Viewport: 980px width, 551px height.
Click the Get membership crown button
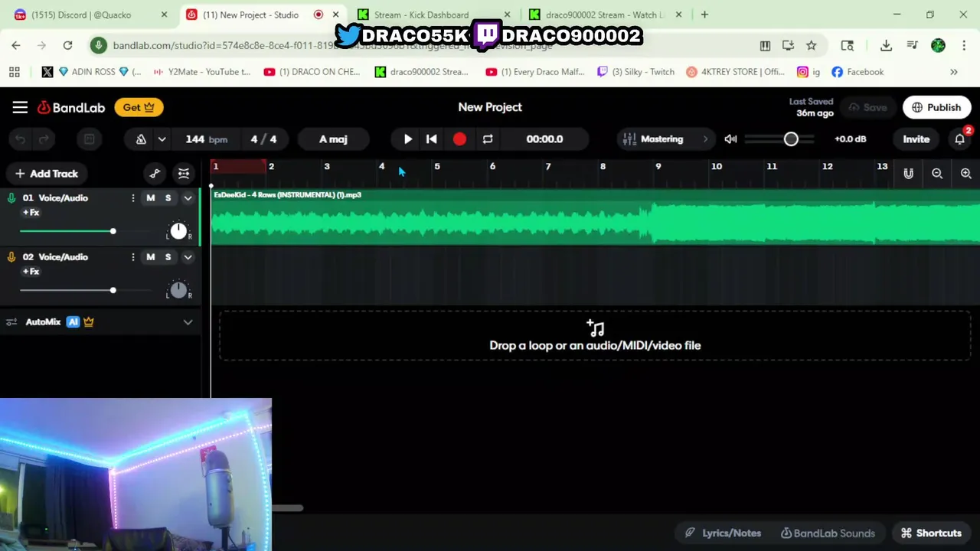pyautogui.click(x=139, y=107)
